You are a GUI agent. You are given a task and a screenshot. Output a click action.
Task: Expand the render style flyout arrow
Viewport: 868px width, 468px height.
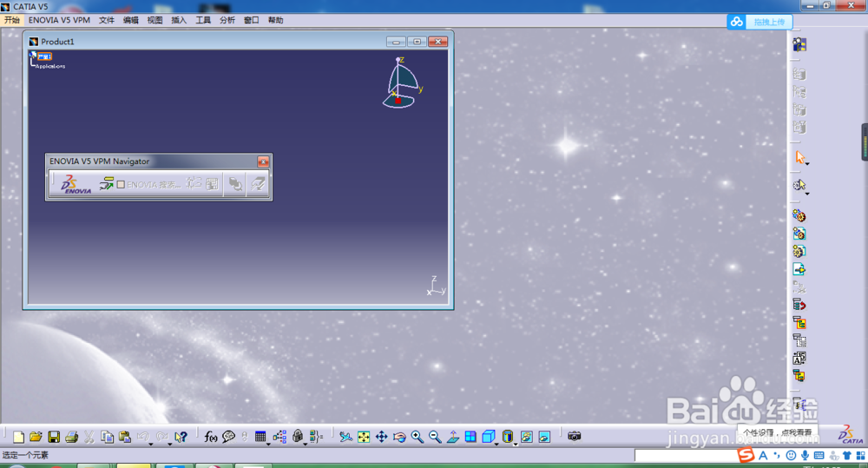516,444
